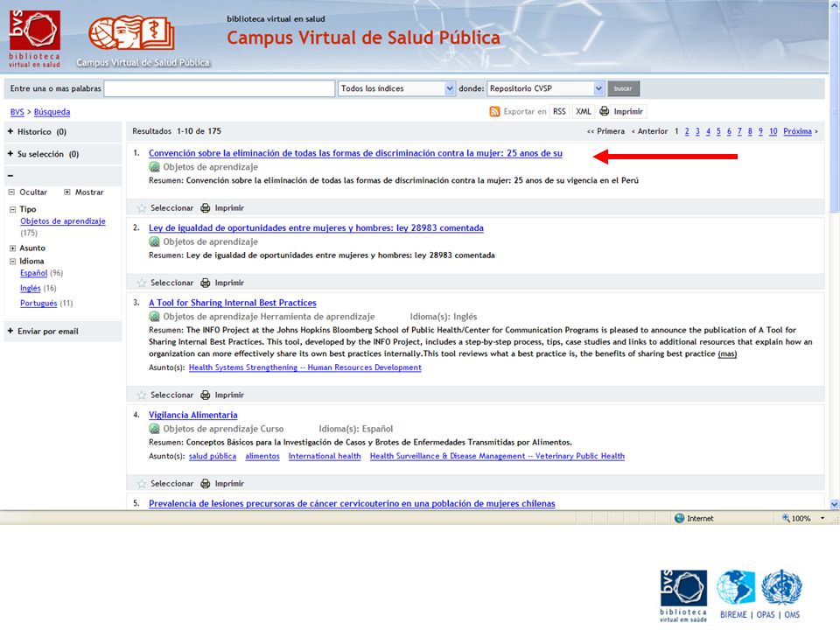The width and height of the screenshot is (840, 630).
Task: Click the printer icon under result 2
Action: point(205,283)
